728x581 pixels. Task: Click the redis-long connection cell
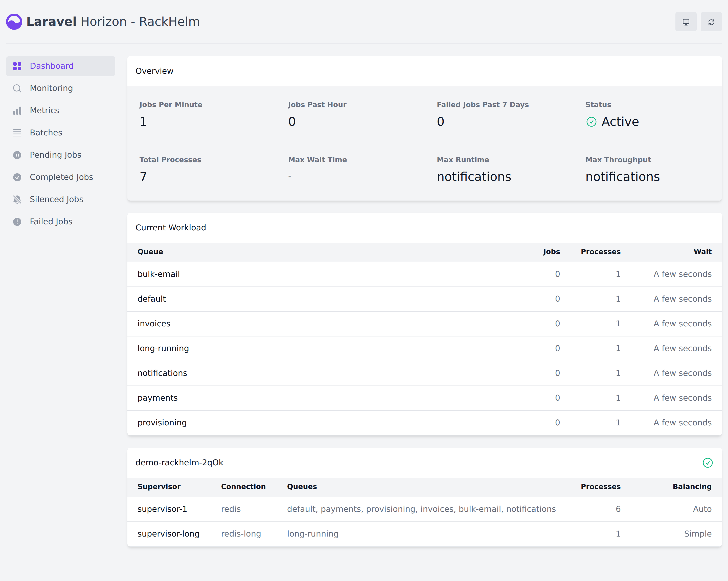(241, 534)
